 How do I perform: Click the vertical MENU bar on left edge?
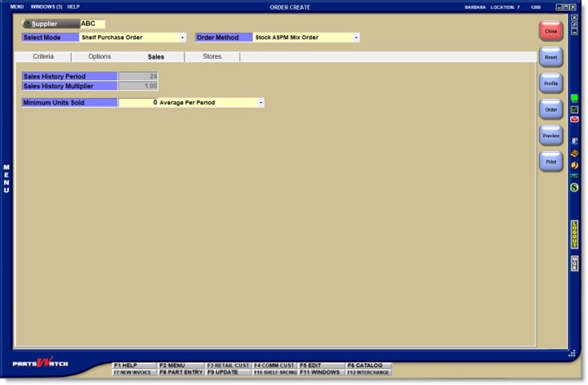pyautogui.click(x=7, y=179)
